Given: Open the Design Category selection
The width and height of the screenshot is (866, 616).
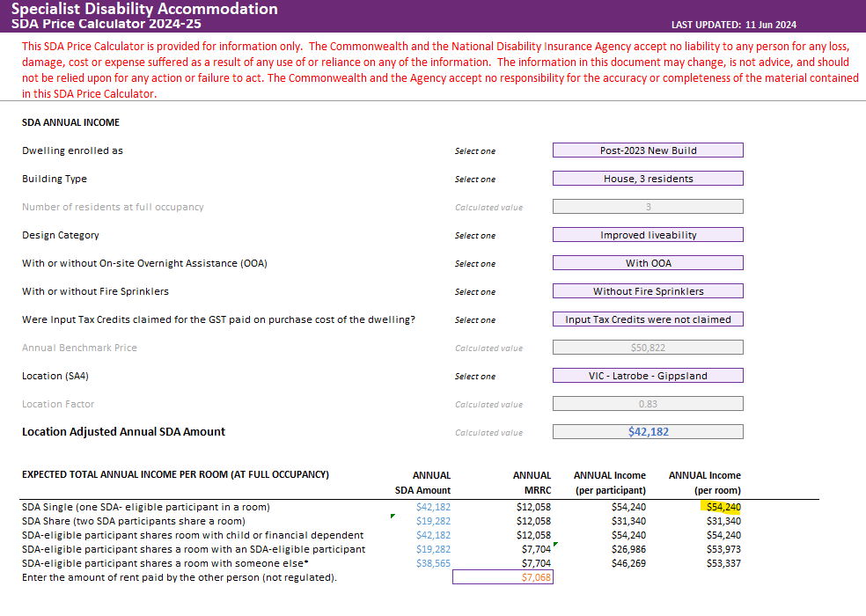Looking at the screenshot, I should (x=648, y=235).
